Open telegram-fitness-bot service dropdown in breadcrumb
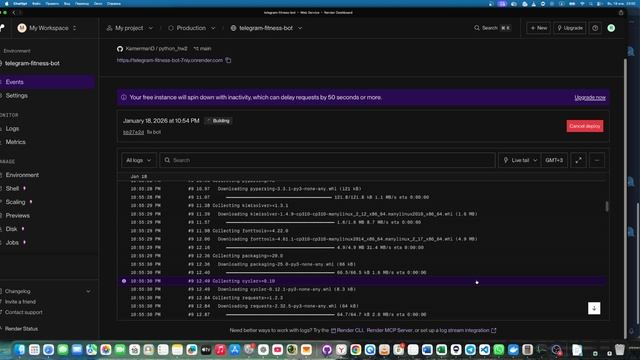Image resolution: width=640 pixels, height=360 pixels. coord(266,28)
